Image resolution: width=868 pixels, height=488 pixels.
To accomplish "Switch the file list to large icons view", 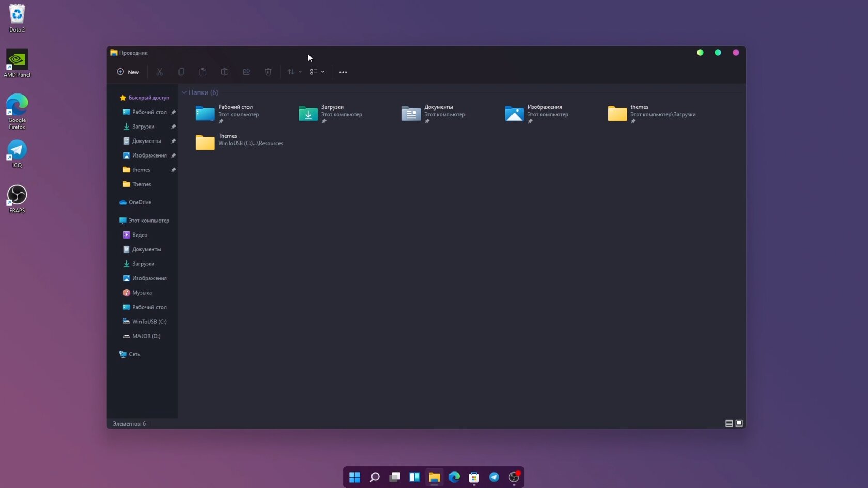I will pyautogui.click(x=739, y=423).
